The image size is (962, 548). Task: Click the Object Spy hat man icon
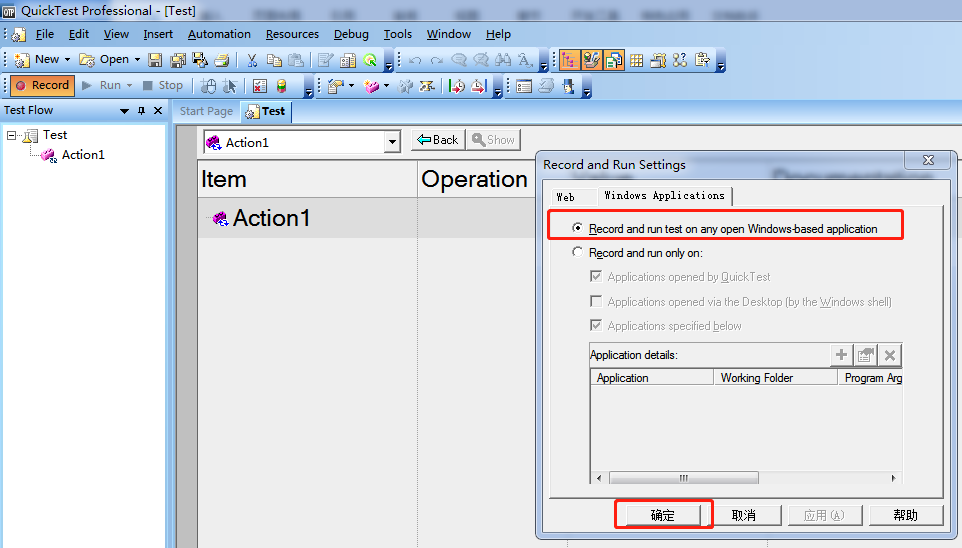click(569, 86)
